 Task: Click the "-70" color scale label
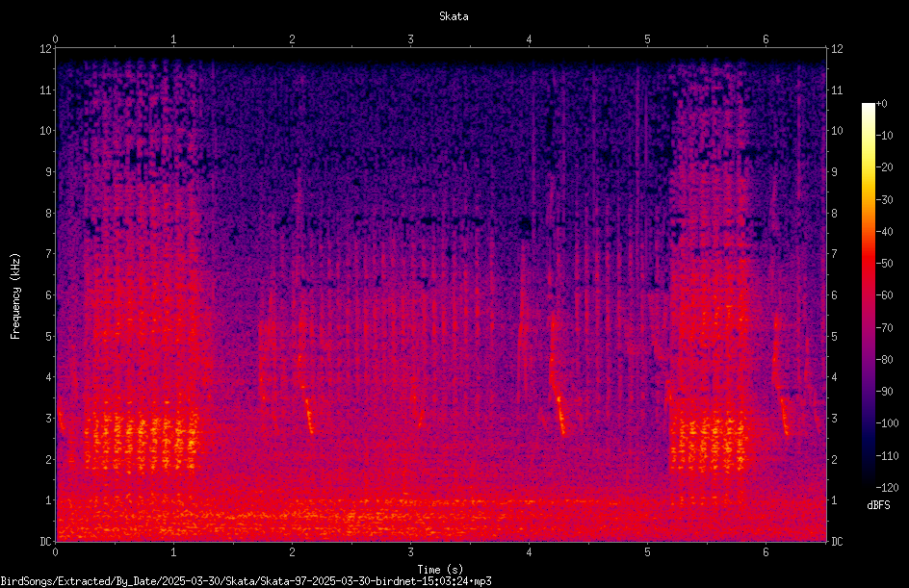(884, 328)
